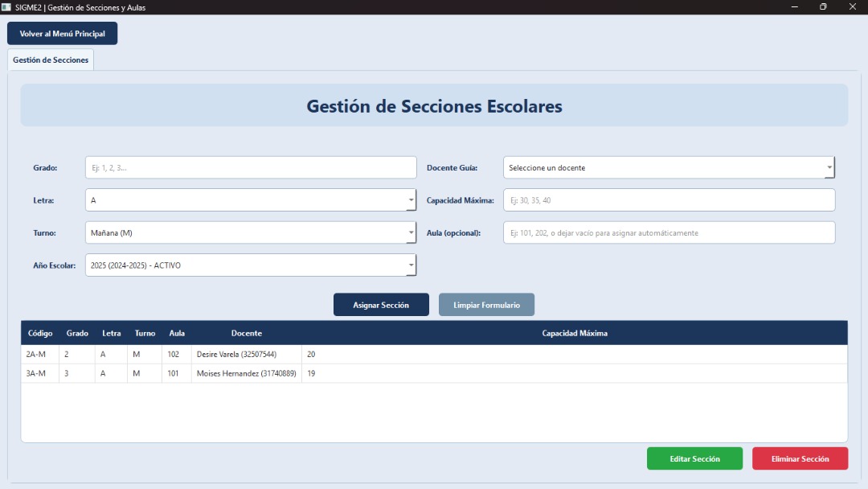Expand the Turno dropdown
This screenshot has width=868, height=489.
tap(250, 233)
